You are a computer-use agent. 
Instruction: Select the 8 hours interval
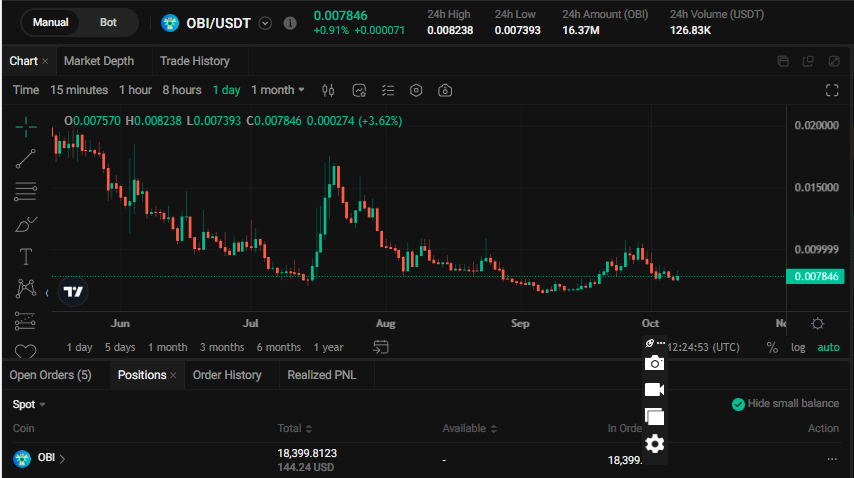182,90
